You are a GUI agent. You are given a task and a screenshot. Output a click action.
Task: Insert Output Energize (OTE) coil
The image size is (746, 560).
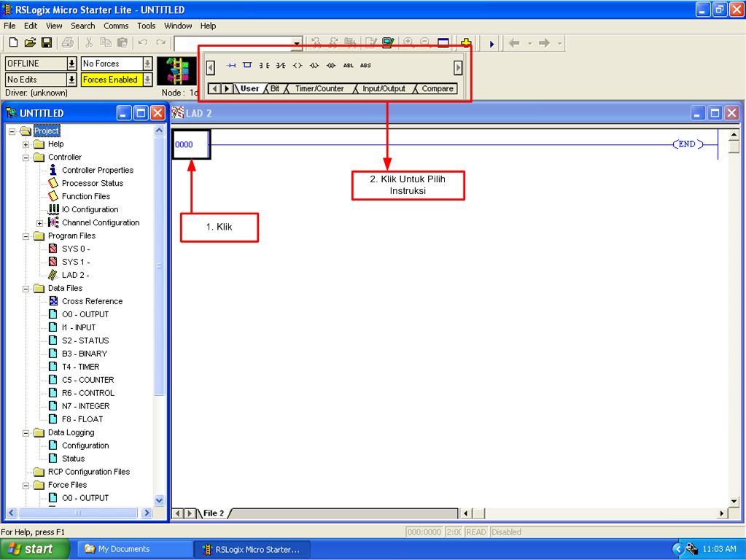[x=298, y=66]
